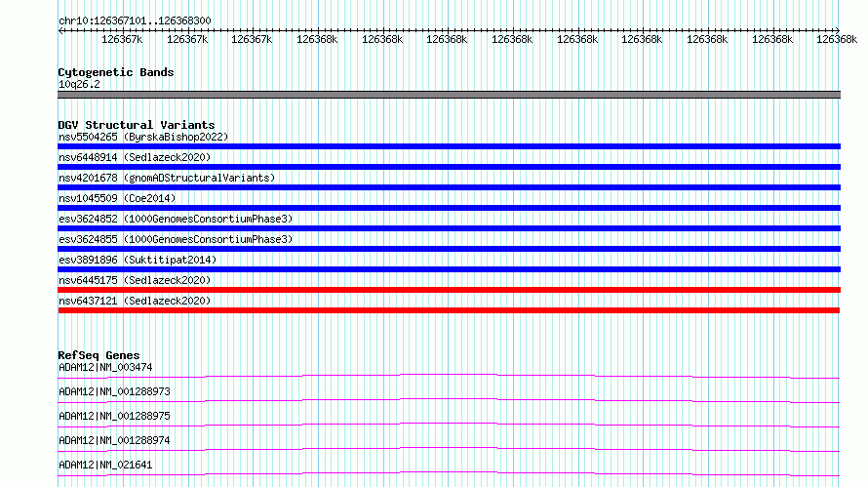This screenshot has height=487, width=868.
Task: Open variant nsv1045509 (Coe2014) label
Action: tap(117, 198)
